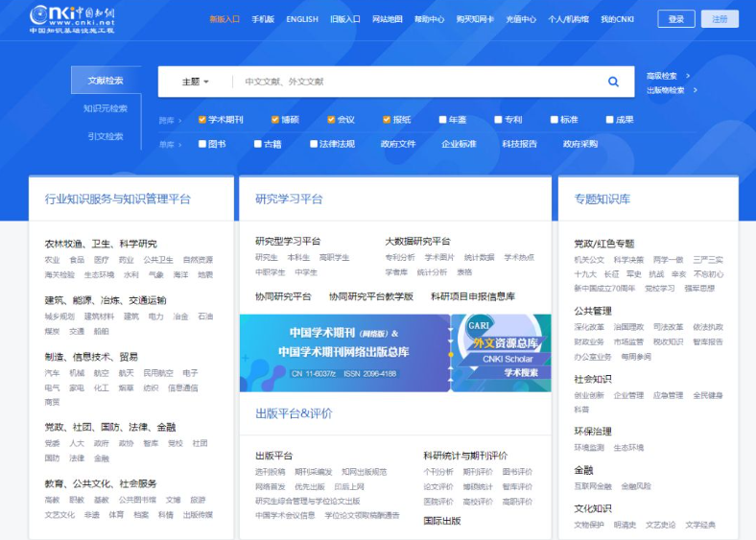
Task: Toggle the 学术期刊 checkbox
Action: coord(202,120)
